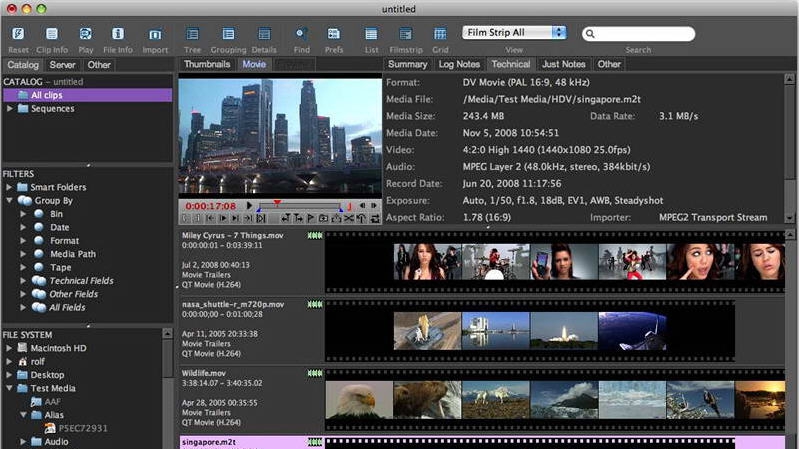
Task: Select the singapore.m2t clip row
Action: click(x=482, y=442)
